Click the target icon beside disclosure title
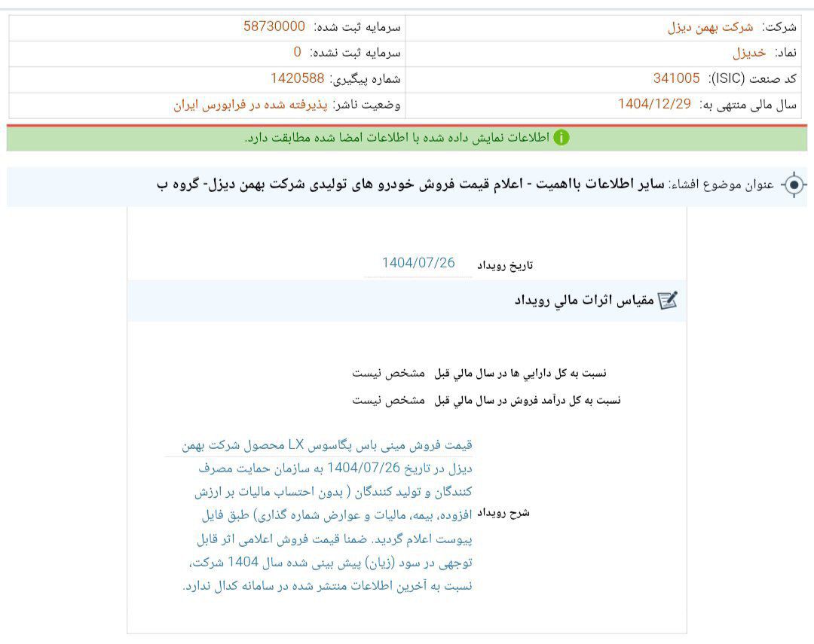The image size is (814, 644). [x=794, y=185]
